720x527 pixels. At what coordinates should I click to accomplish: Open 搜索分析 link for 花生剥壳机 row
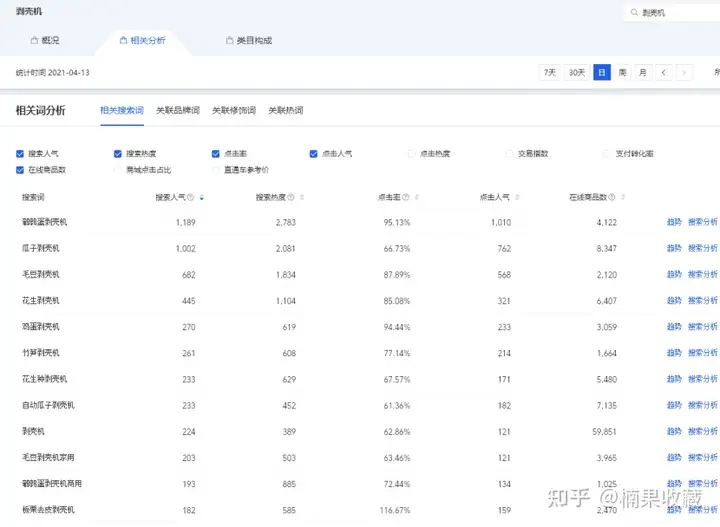703,301
